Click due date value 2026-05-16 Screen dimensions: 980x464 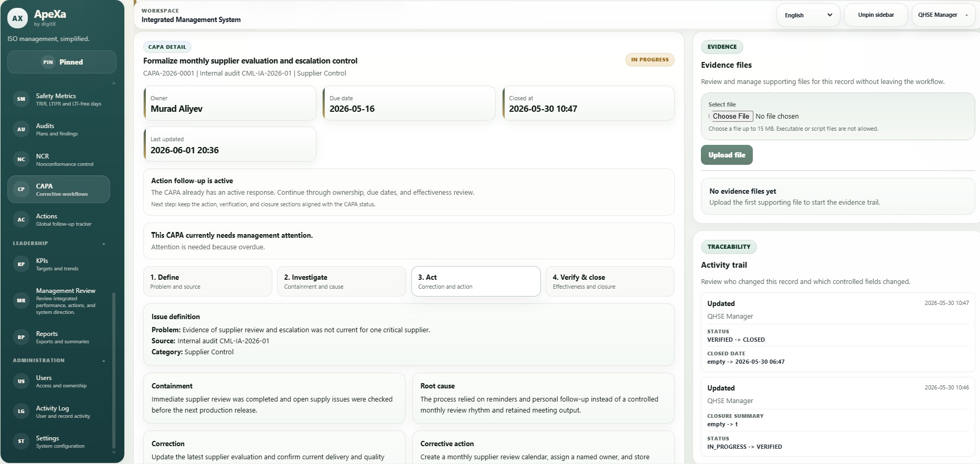coord(352,109)
